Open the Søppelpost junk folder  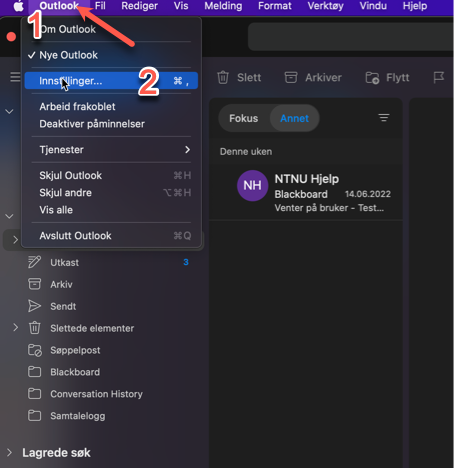(75, 351)
